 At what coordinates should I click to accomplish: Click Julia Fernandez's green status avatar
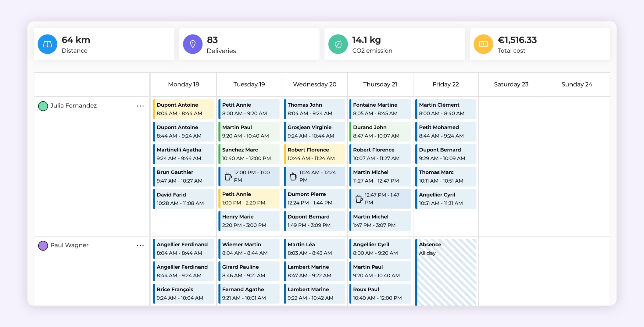43,106
